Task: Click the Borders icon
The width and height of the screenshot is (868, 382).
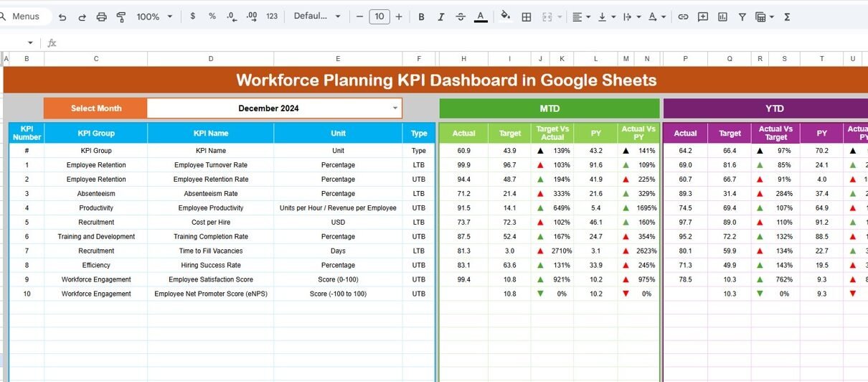Action: (x=526, y=17)
